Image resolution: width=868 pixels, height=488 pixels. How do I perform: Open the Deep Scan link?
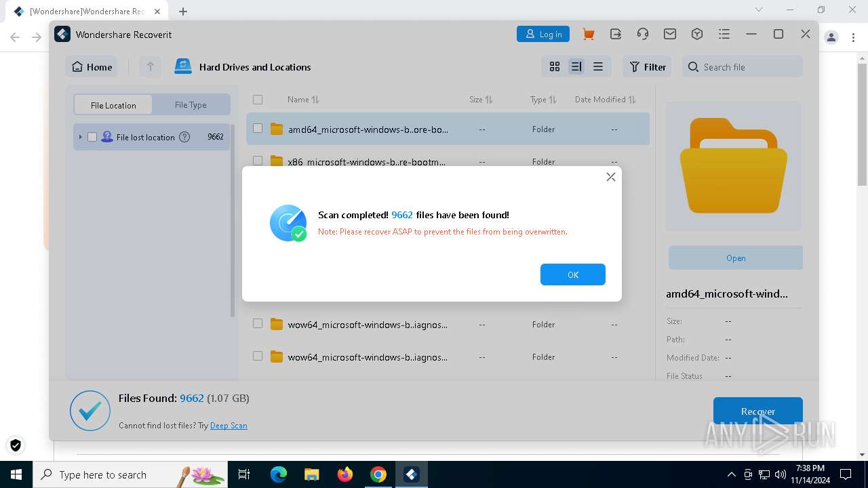coord(229,426)
